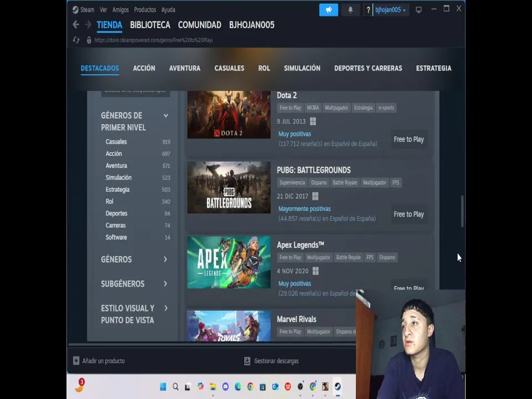Go to the BIBLIOTECA section
532x399 pixels.
point(150,25)
